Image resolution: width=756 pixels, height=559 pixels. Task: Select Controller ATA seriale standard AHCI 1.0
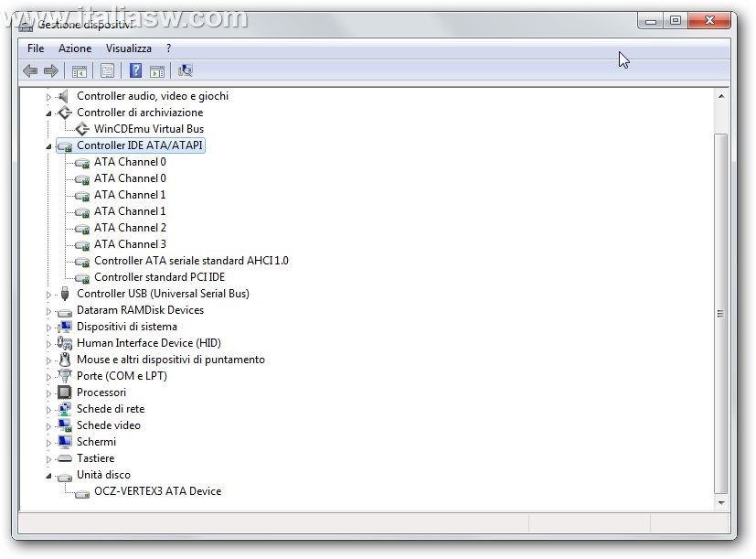[x=190, y=261]
